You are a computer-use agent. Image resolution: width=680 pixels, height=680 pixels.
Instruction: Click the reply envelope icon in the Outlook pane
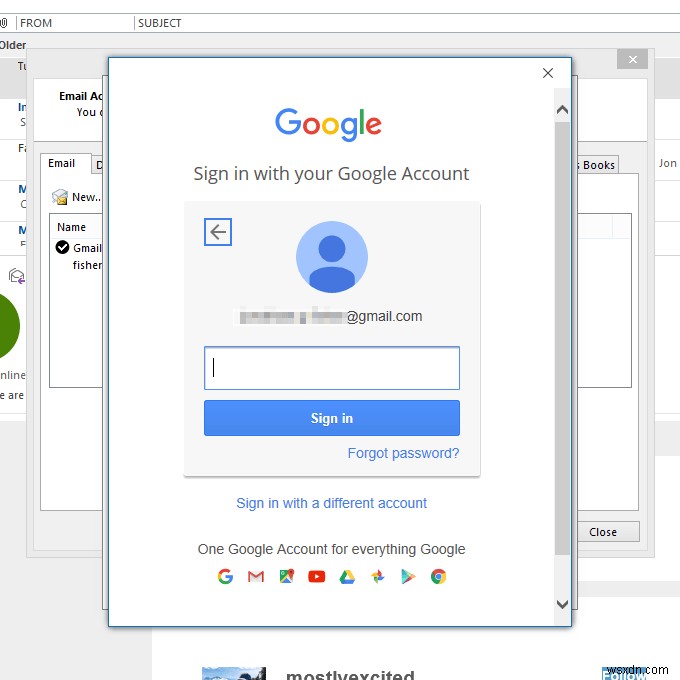[16, 276]
